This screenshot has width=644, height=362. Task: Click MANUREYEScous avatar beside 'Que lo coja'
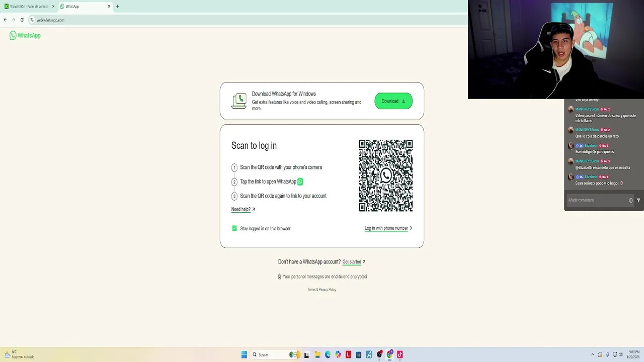(x=571, y=130)
